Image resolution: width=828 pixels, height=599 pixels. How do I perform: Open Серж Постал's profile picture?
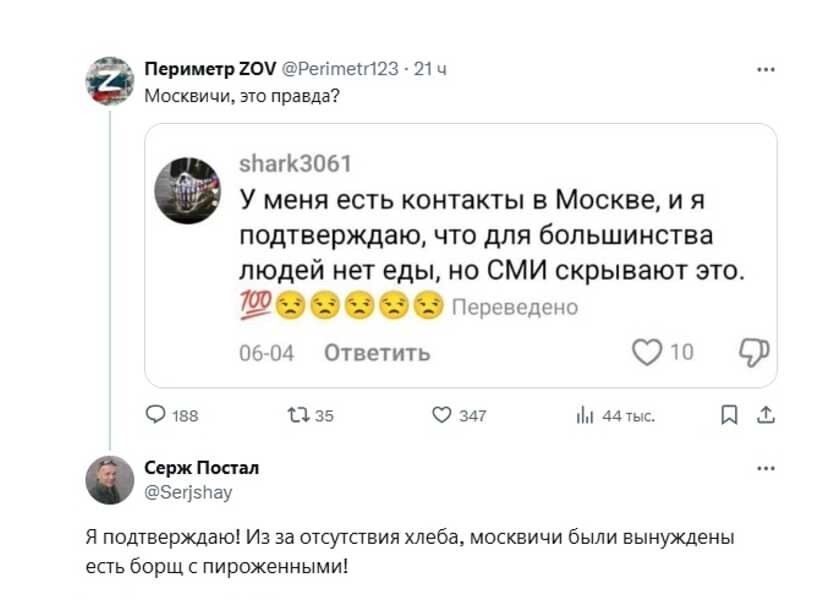[x=110, y=480]
